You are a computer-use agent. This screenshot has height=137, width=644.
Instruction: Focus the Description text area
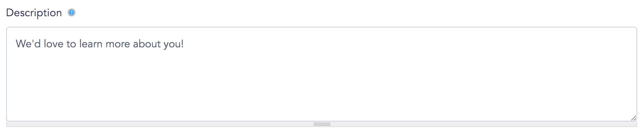(x=322, y=74)
